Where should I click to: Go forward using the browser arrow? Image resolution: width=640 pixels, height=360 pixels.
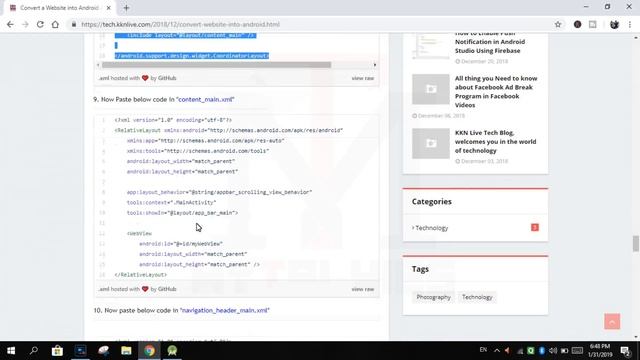pos(25,24)
